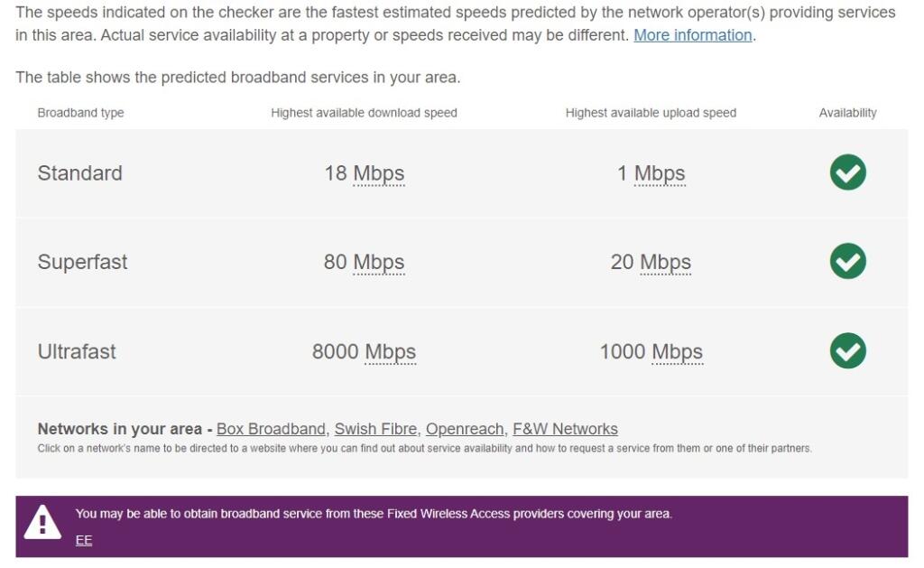This screenshot has width=924, height=568.
Task: Click Mbps abbreviation beside 18 download
Action: (378, 173)
